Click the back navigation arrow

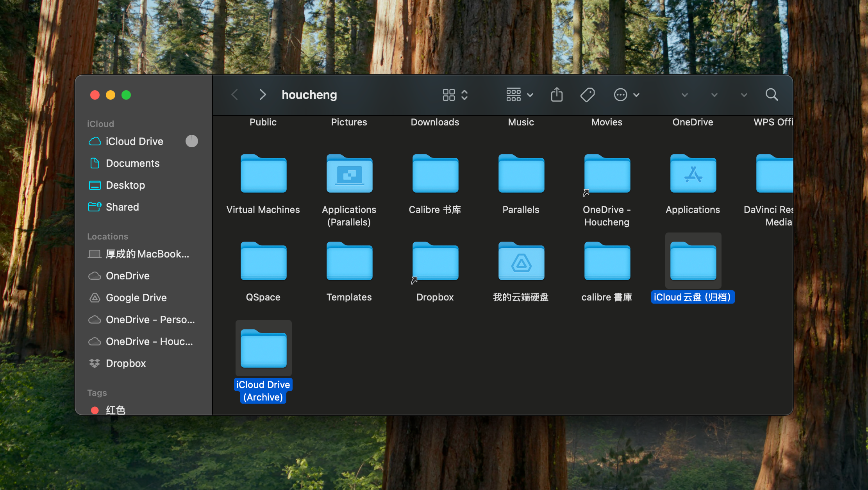point(235,95)
